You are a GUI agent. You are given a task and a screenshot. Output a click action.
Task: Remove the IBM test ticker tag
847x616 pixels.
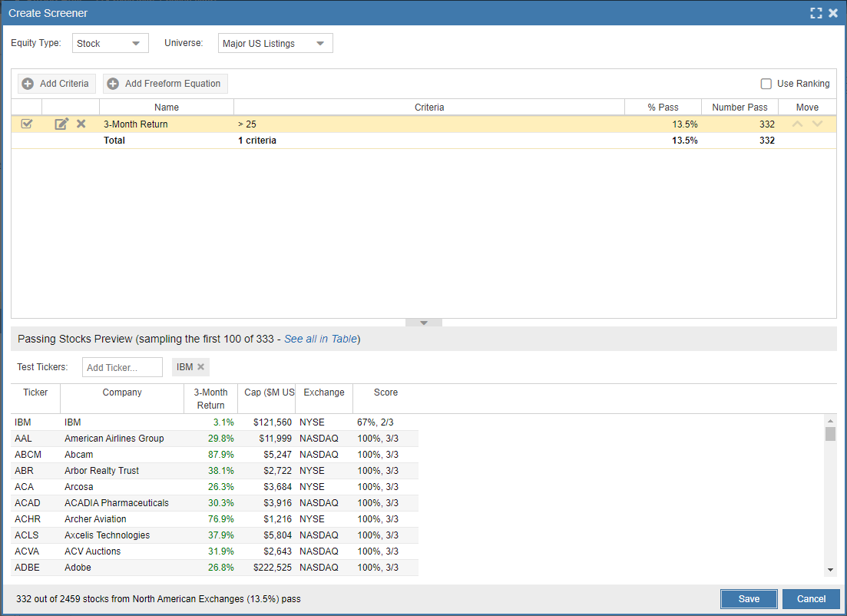click(x=200, y=367)
